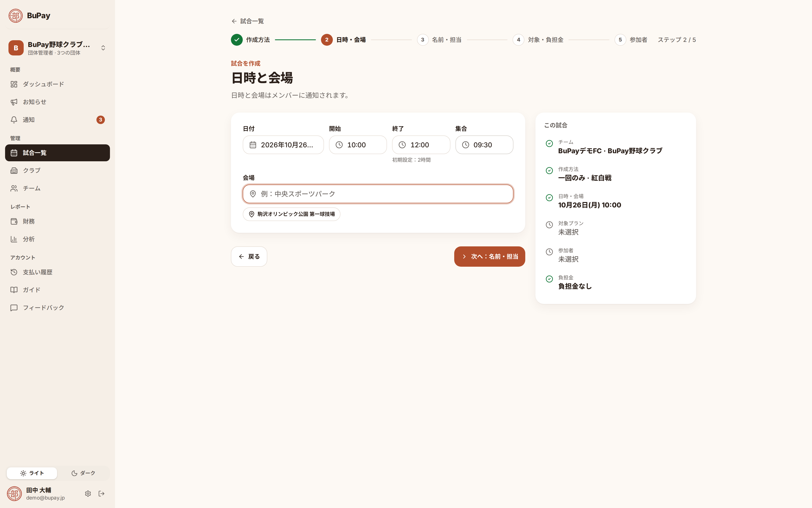Click completed step 作成方法 checkmark

click(x=237, y=40)
